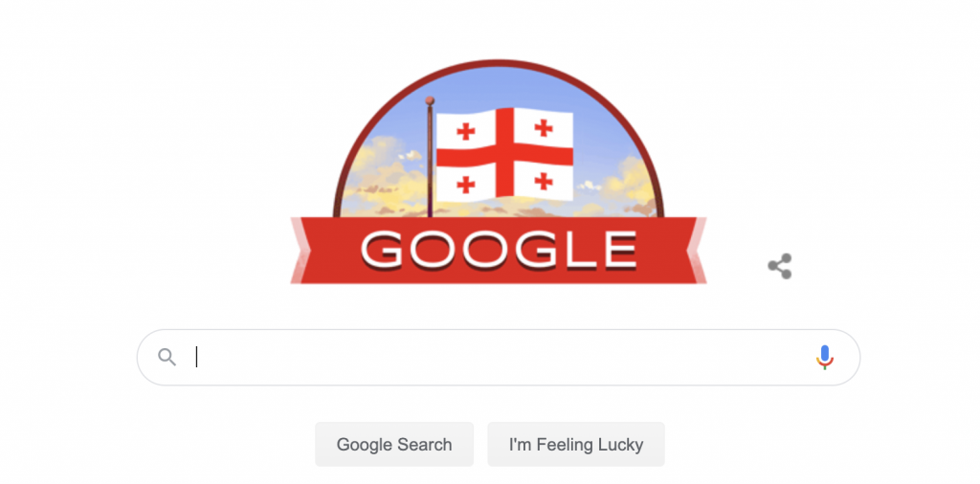The width and height of the screenshot is (980, 484).
Task: Open the doodle via the GOOGLE banner text
Action: [499, 250]
